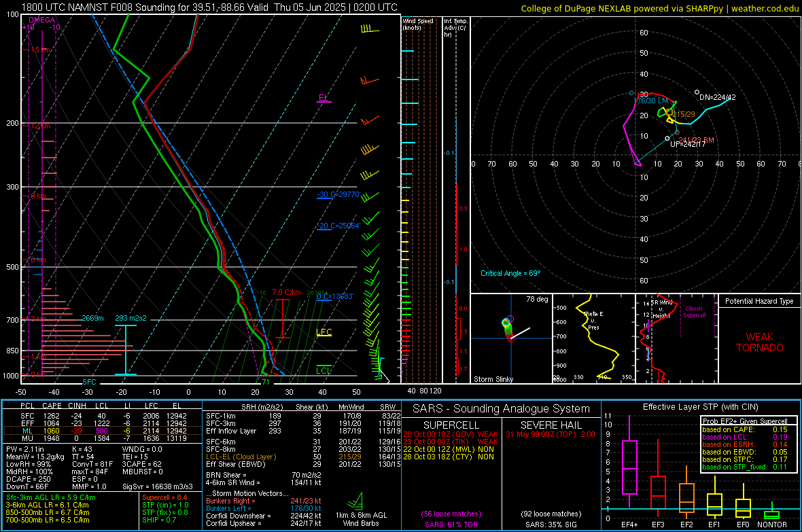The width and height of the screenshot is (802, 532).
Task: Click the '293 m2s2' helicity label
Action: coord(130,318)
